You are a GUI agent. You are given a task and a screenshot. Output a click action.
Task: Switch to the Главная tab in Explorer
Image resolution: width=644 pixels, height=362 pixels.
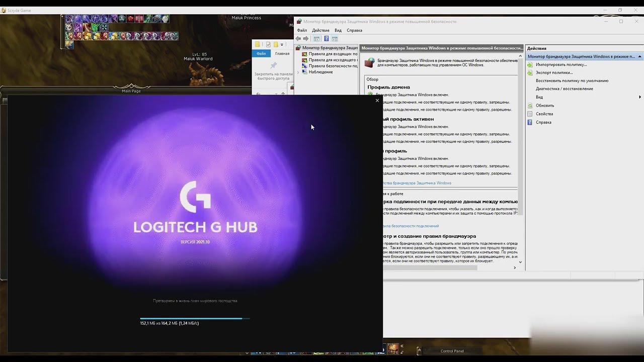click(282, 53)
